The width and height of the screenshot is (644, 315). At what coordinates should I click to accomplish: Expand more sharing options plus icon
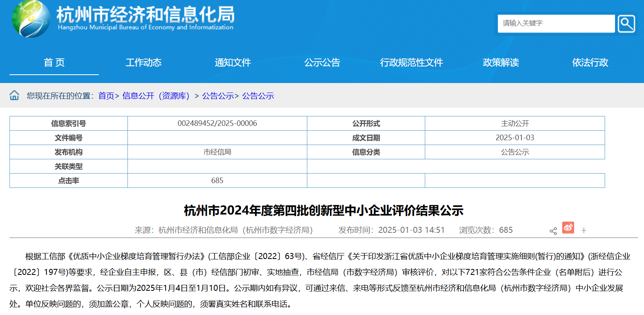[584, 230]
